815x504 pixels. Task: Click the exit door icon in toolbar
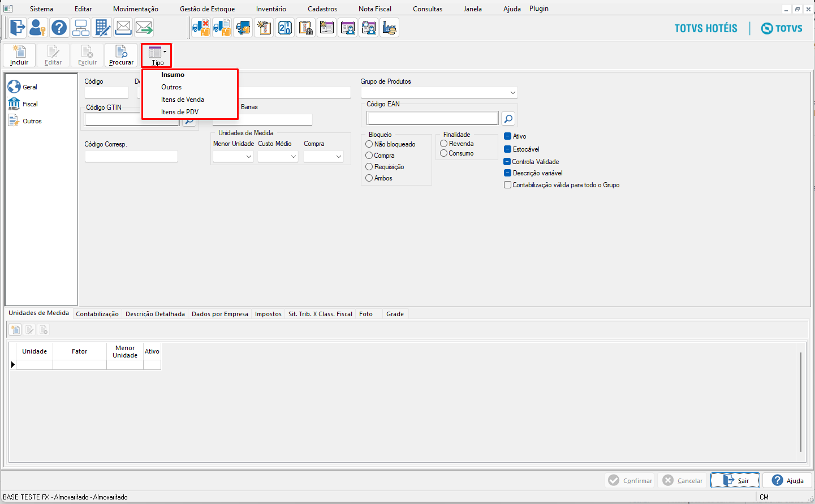click(x=18, y=27)
